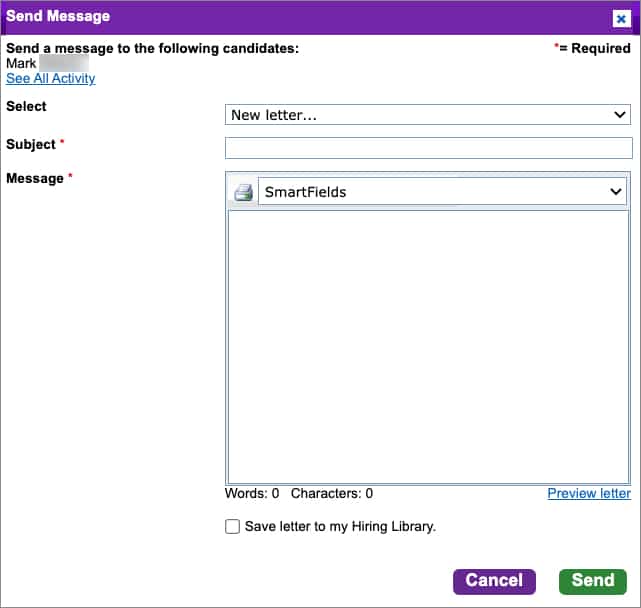Enable Save letter to my Hiring Library checkbox
Screen dimensions: 641x608
[233, 526]
